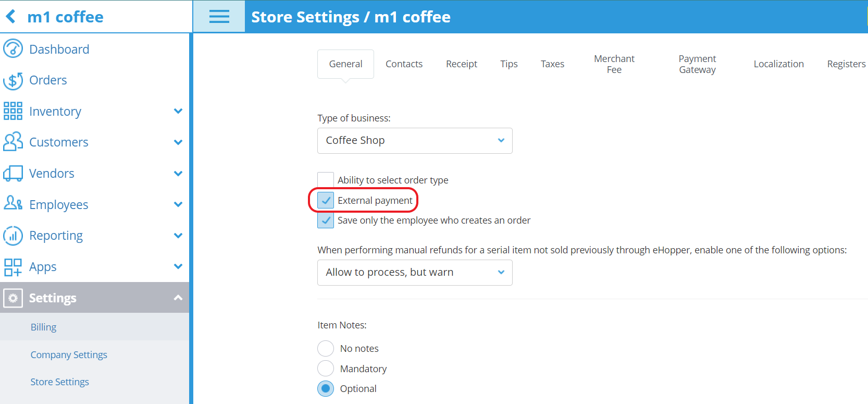
Task: Open the manual refunds option dropdown
Action: point(415,273)
